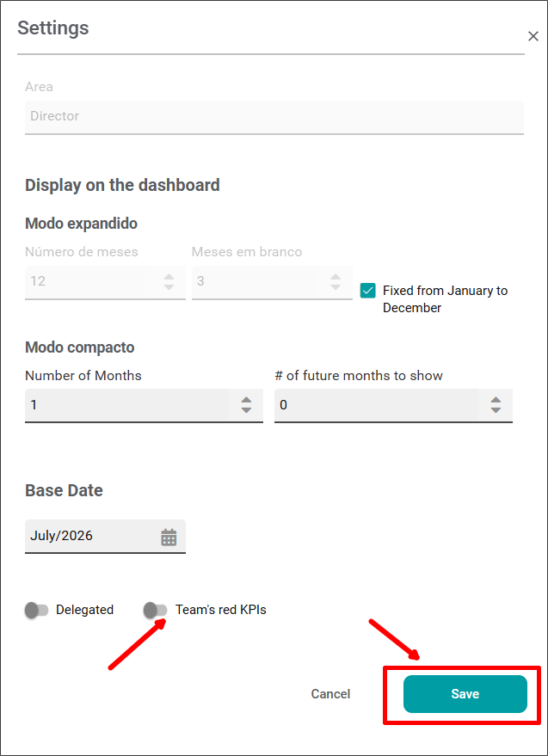Click the Area field showing Director
This screenshot has height=756, width=548.
pyautogui.click(x=274, y=117)
